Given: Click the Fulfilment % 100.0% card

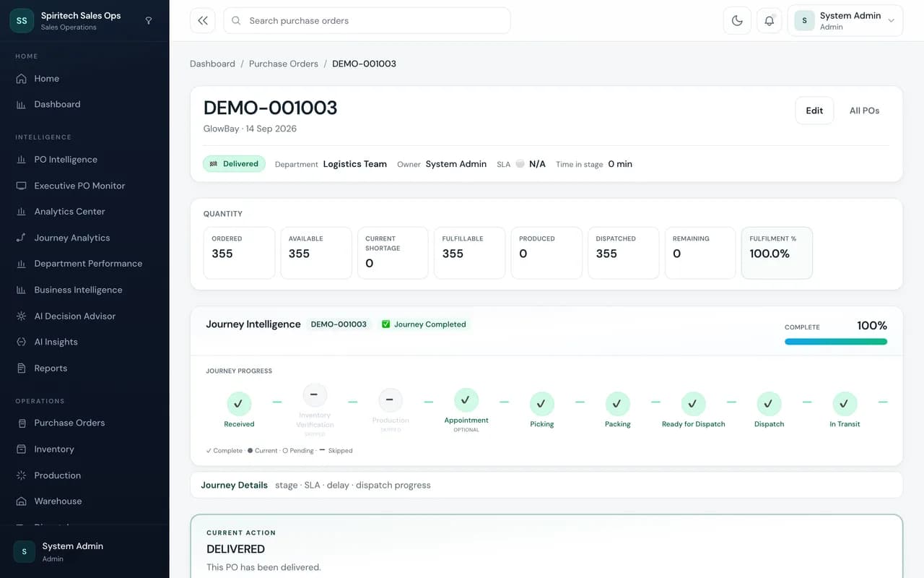Looking at the screenshot, I should [x=777, y=253].
